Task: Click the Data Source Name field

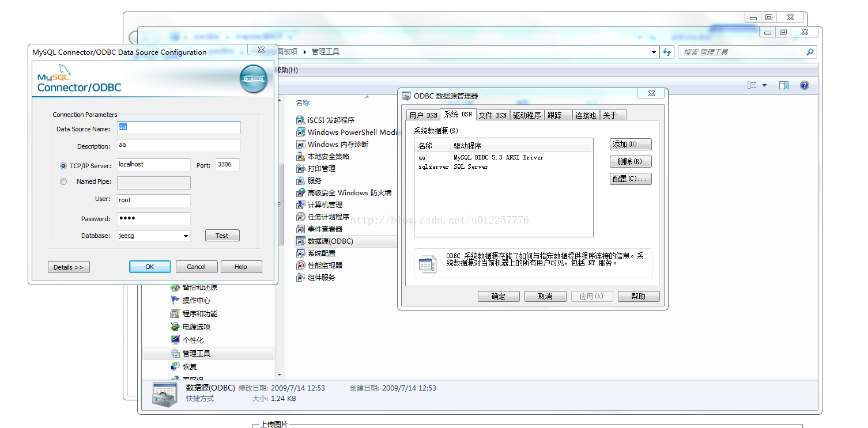Action: click(x=179, y=128)
